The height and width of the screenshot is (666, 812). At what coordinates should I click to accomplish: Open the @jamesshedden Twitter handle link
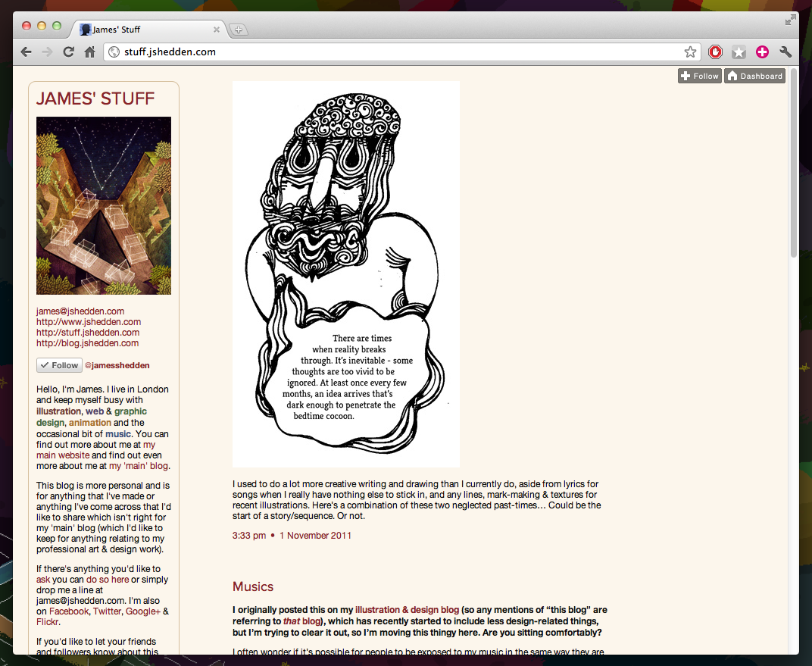click(117, 365)
